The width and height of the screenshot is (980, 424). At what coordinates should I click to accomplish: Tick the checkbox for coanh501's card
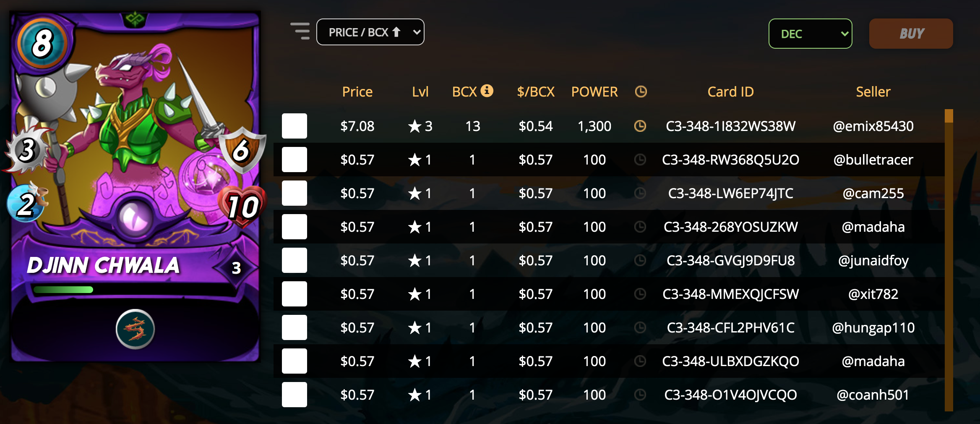click(295, 395)
